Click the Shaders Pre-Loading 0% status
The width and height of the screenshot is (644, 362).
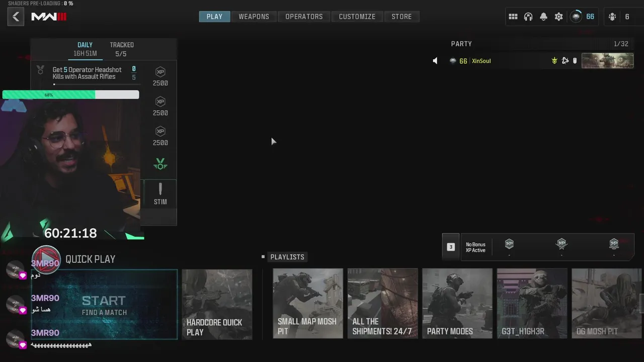40,4
